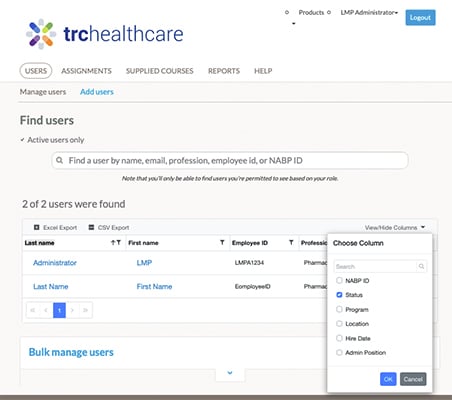Select the Add users sub-tab
Screen dimensions: 452x400
pyautogui.click(x=97, y=92)
